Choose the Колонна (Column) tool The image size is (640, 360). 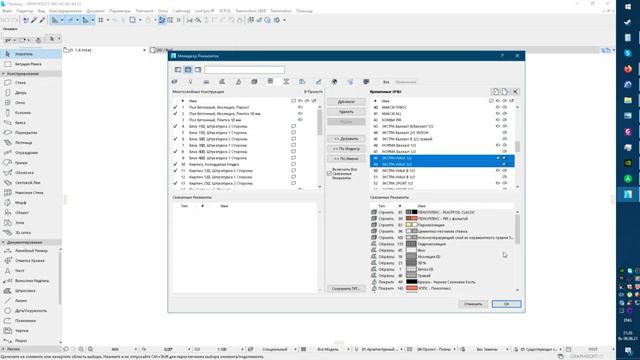click(x=31, y=113)
